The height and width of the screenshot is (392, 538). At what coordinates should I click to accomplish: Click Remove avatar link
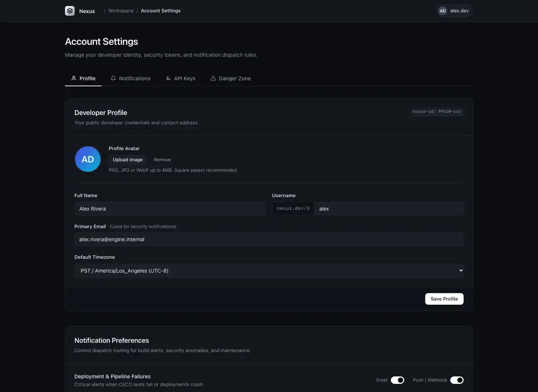162,160
